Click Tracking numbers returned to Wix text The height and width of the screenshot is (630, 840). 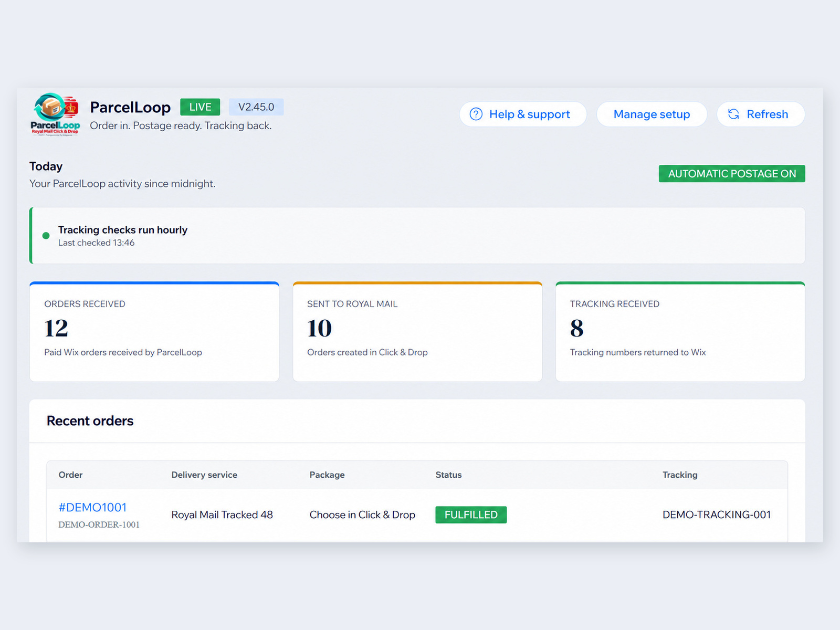pos(638,352)
